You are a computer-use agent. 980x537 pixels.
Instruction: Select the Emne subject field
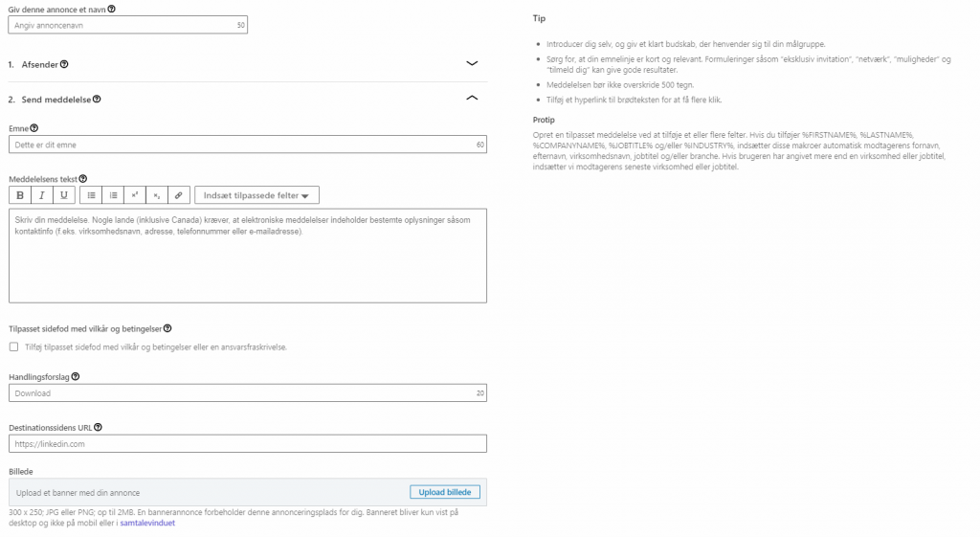pyautogui.click(x=248, y=145)
